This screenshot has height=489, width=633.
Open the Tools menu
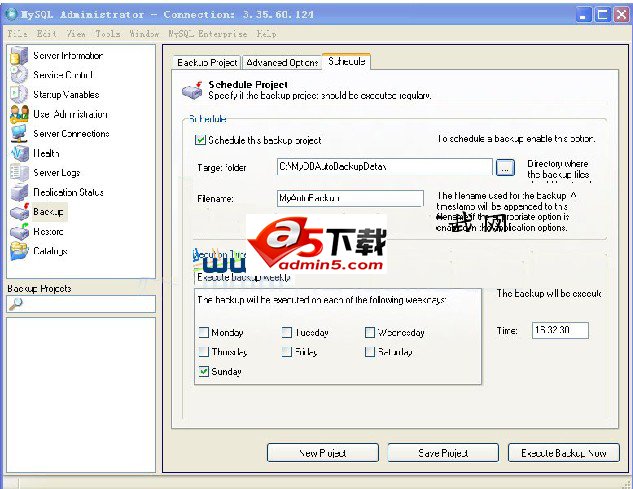(x=108, y=34)
